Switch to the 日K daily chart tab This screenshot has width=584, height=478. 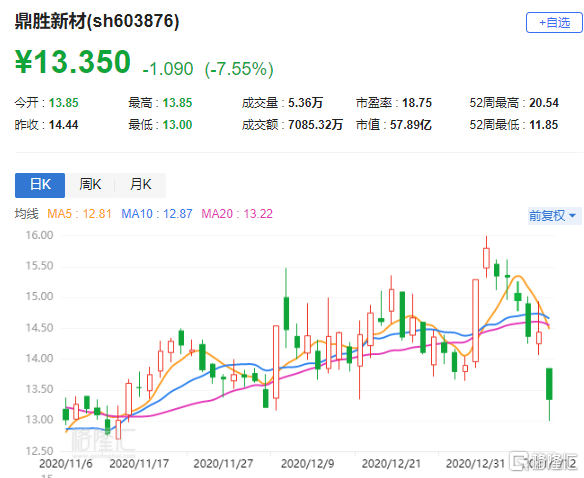click(x=40, y=185)
